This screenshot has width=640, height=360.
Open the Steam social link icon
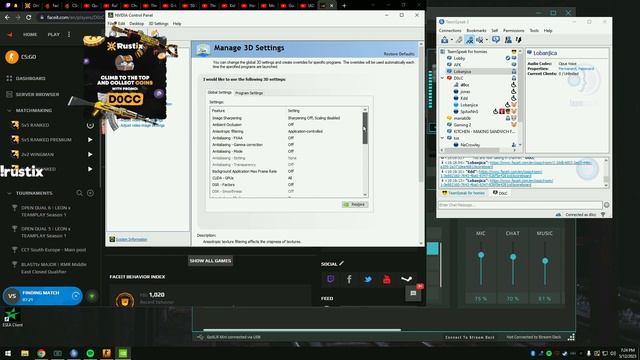click(406, 279)
